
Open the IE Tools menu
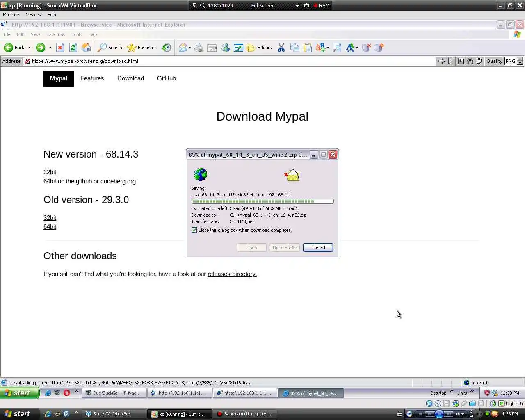[x=77, y=34]
